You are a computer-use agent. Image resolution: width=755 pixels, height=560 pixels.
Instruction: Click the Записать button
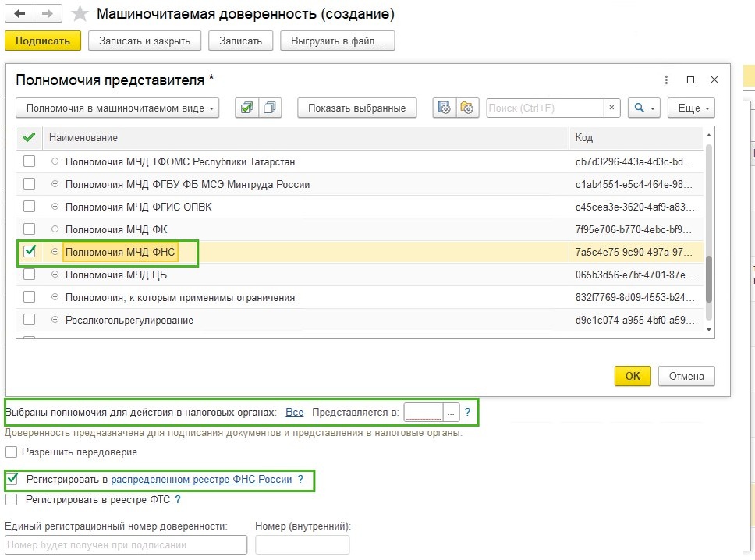[x=241, y=41]
